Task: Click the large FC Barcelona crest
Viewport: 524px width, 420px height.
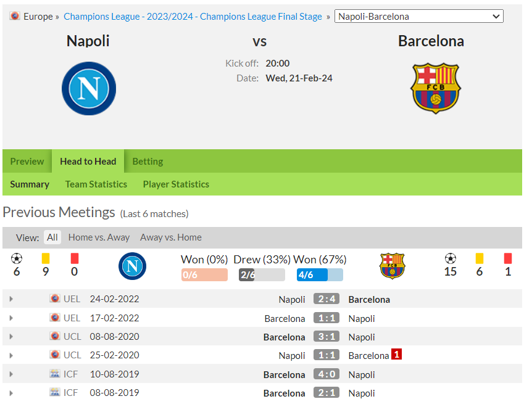Action: 436,88
